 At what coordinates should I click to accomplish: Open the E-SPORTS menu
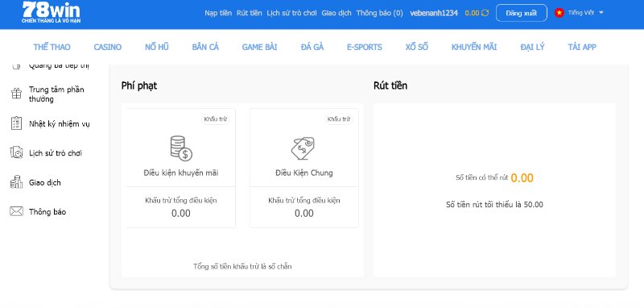(x=365, y=48)
